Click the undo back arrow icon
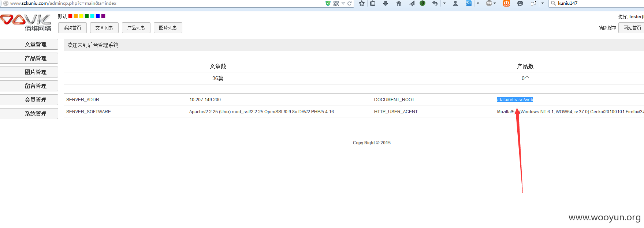This screenshot has height=228, width=644. (435, 3)
